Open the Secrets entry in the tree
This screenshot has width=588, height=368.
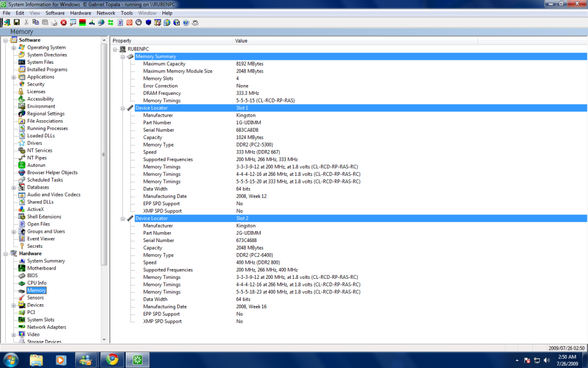34,246
